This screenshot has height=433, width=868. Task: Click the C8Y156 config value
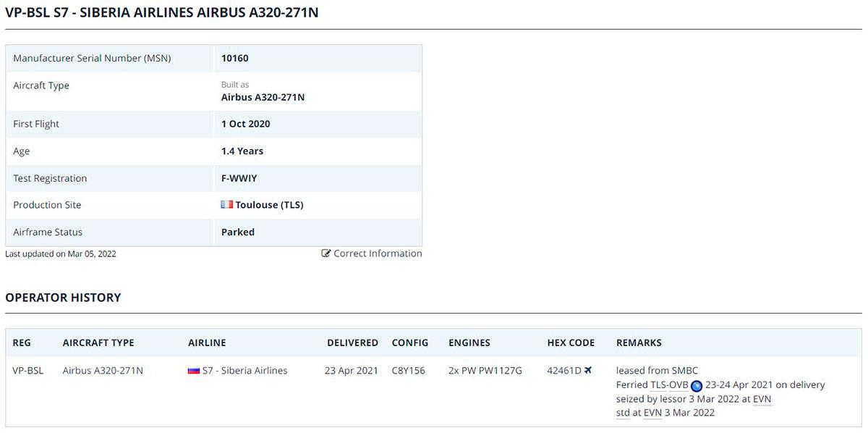[x=409, y=371]
